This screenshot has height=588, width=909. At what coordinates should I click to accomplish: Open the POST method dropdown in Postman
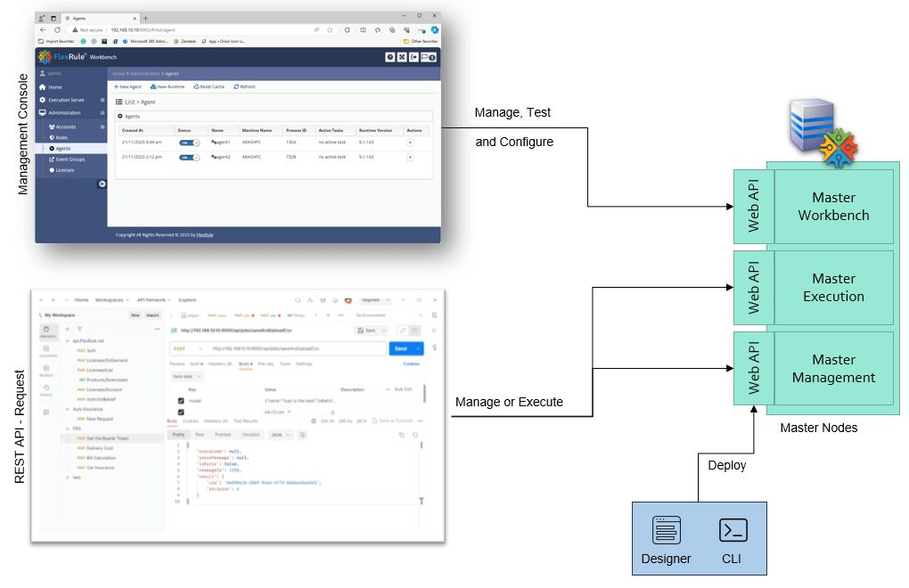coord(188,348)
